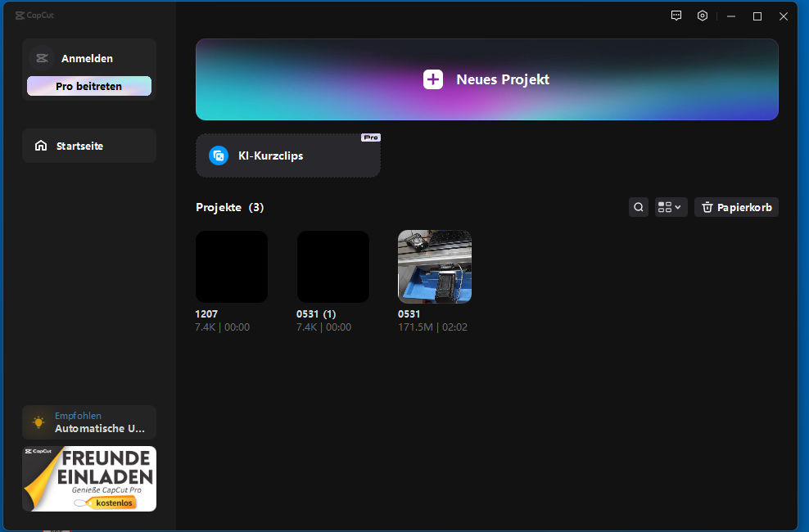This screenshot has width=809, height=532.
Task: Open the project view layout dropdown
Action: click(670, 206)
